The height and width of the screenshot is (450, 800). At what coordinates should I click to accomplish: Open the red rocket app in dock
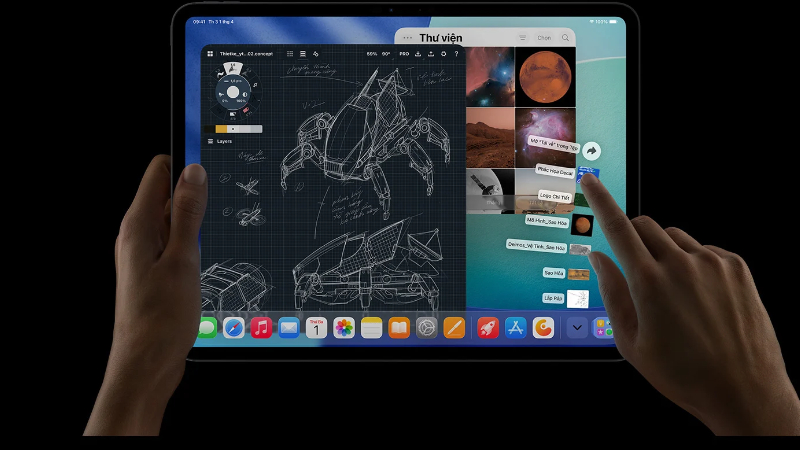pos(488,328)
